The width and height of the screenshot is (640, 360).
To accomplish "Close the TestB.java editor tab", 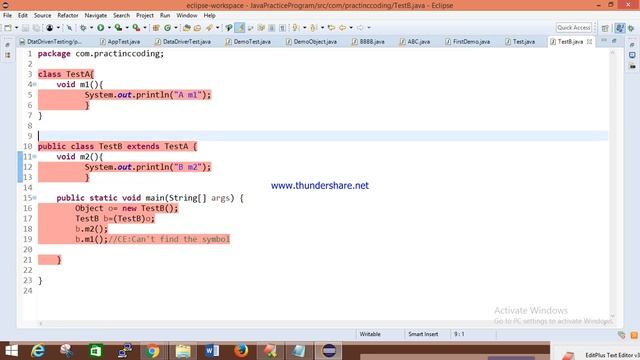I will 589,42.
